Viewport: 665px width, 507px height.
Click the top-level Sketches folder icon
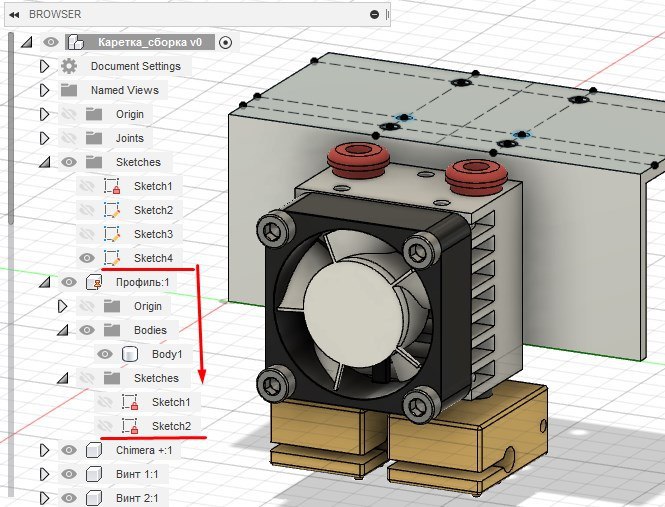(94, 162)
